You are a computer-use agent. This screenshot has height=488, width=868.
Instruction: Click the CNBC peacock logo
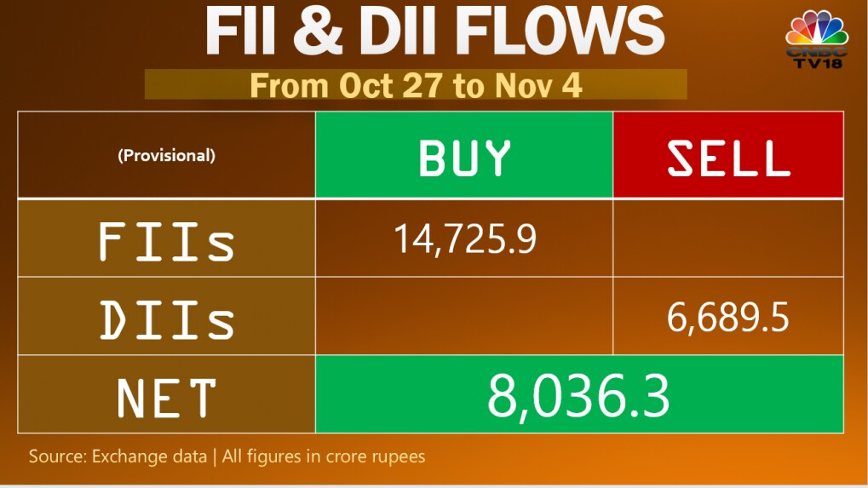(x=817, y=28)
